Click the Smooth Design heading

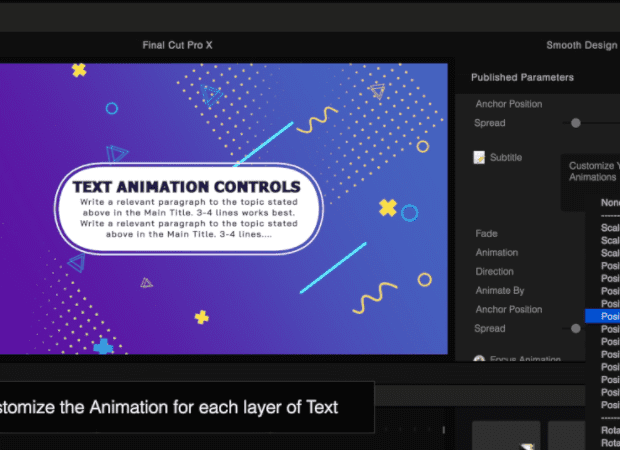tap(582, 45)
